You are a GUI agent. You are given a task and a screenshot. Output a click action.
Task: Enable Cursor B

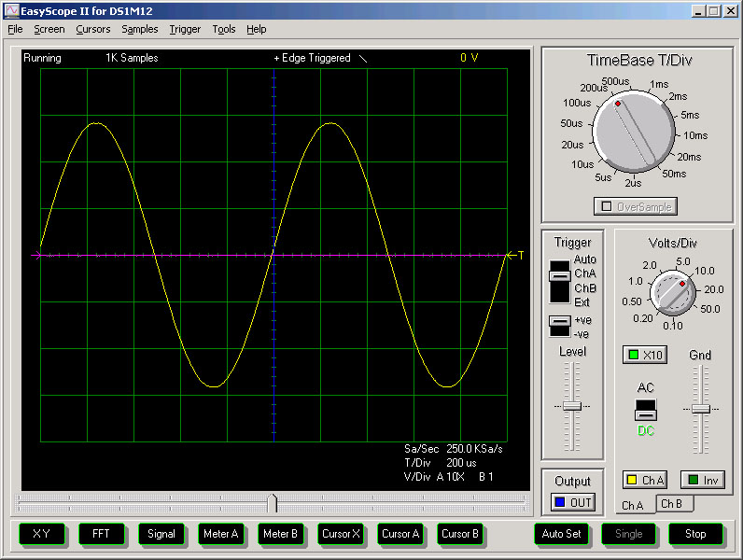[x=460, y=534]
